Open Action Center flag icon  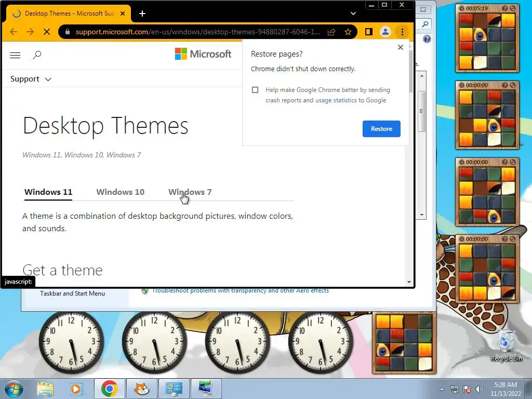[x=467, y=389]
